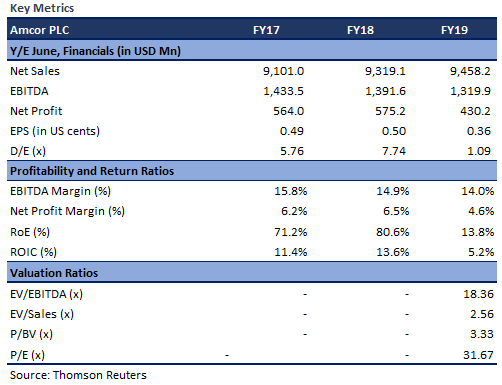Click FY18 D/E value 7.74
Screen dimensions: 502x385
pyautogui.click(x=394, y=151)
